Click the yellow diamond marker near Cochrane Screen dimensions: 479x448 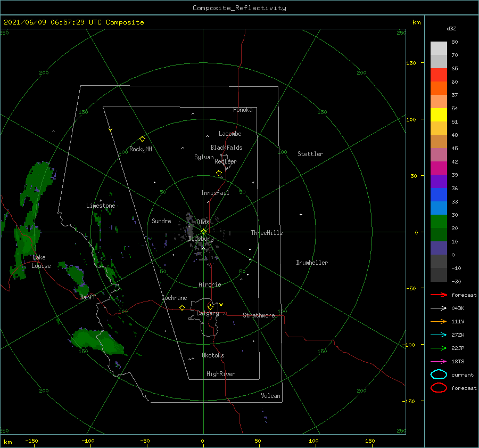(183, 308)
